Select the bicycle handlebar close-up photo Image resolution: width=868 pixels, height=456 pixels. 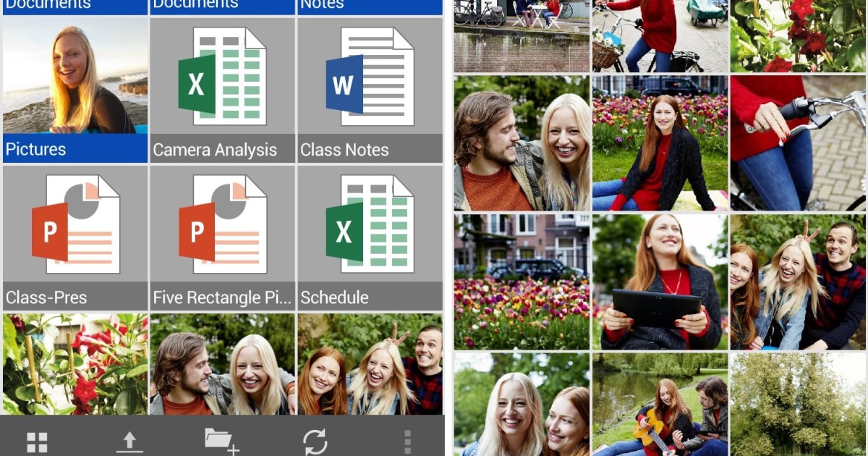pyautogui.click(x=796, y=142)
